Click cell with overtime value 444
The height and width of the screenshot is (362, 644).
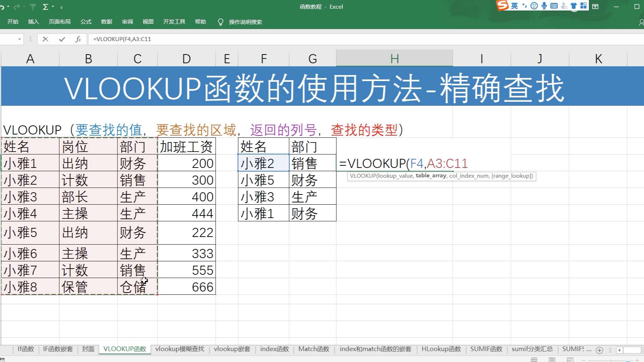point(187,213)
